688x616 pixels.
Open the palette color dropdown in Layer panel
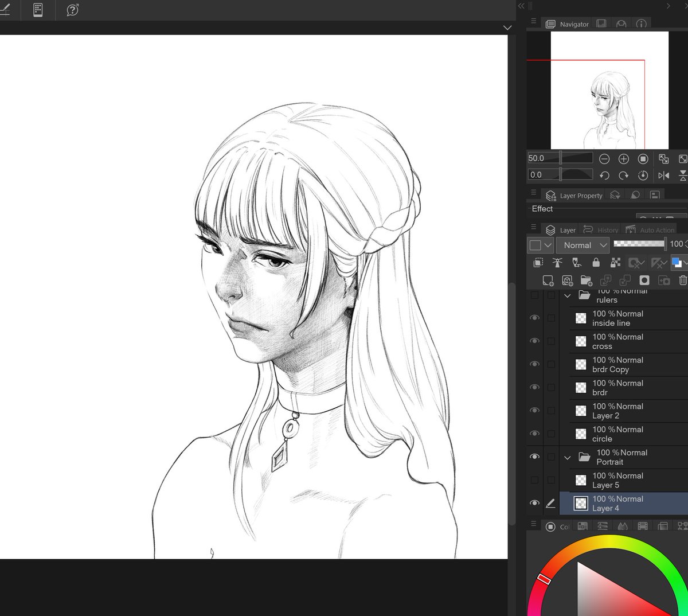coord(540,245)
